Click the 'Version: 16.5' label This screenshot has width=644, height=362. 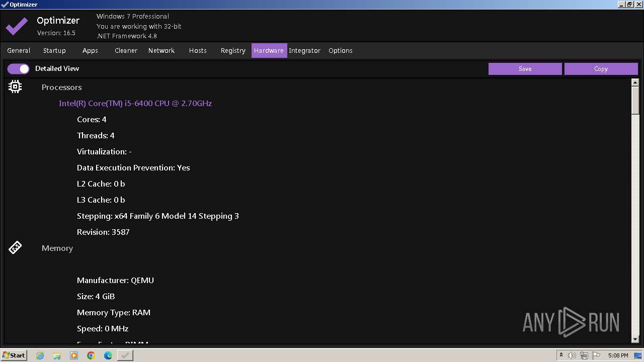[56, 33]
